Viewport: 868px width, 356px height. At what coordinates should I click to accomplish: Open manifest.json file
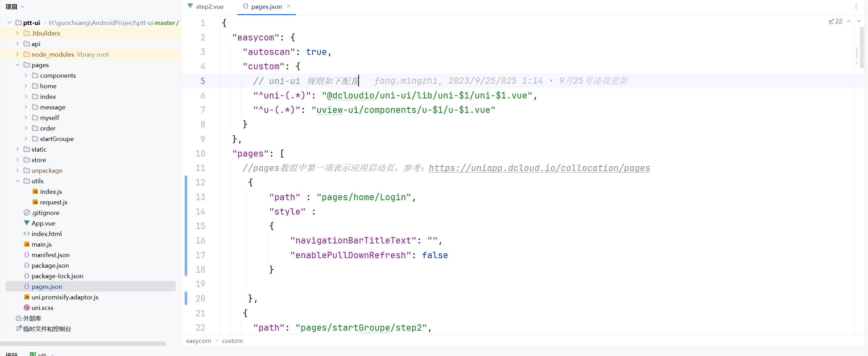click(51, 255)
